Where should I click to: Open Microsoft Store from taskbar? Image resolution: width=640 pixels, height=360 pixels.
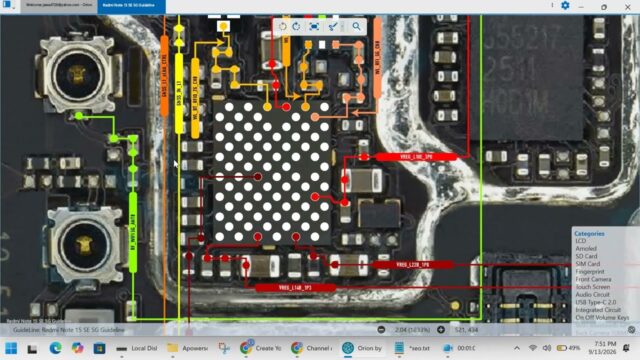(99, 348)
